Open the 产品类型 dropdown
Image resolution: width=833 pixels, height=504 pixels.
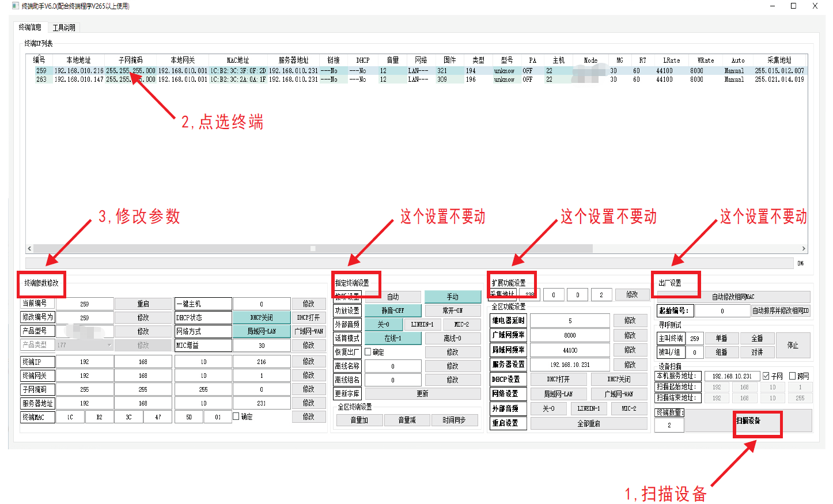point(109,345)
